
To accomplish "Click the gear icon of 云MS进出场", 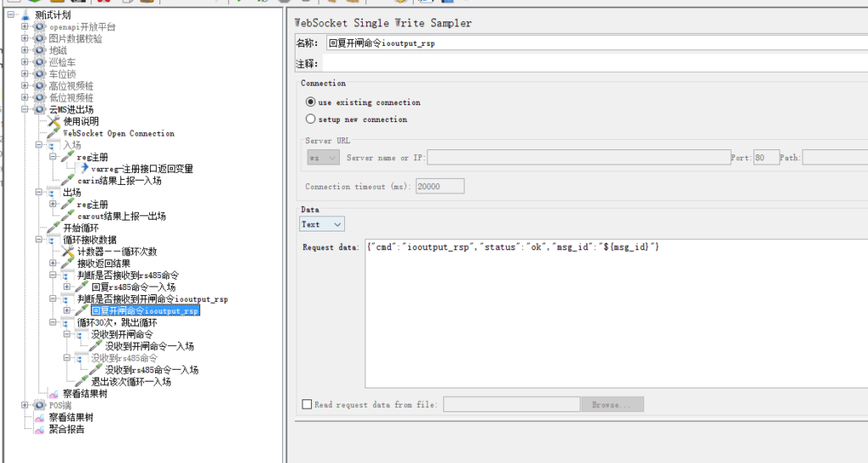I will click(x=40, y=109).
